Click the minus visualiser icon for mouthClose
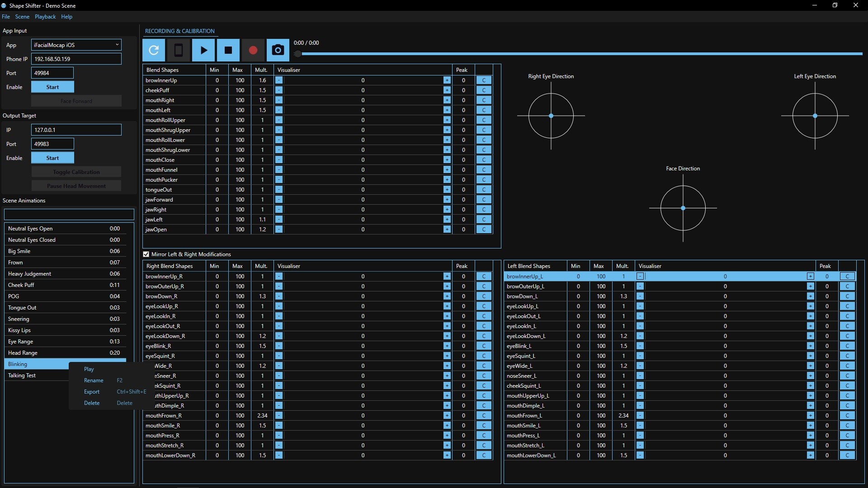Viewport: 868px width, 488px height. [279, 160]
